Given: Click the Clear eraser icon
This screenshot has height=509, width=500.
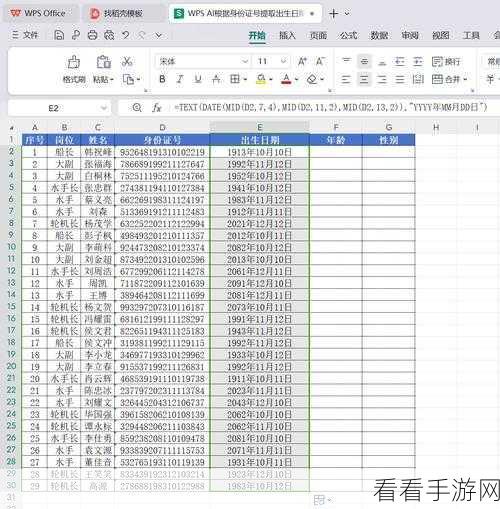Looking at the screenshot, I should [312, 79].
